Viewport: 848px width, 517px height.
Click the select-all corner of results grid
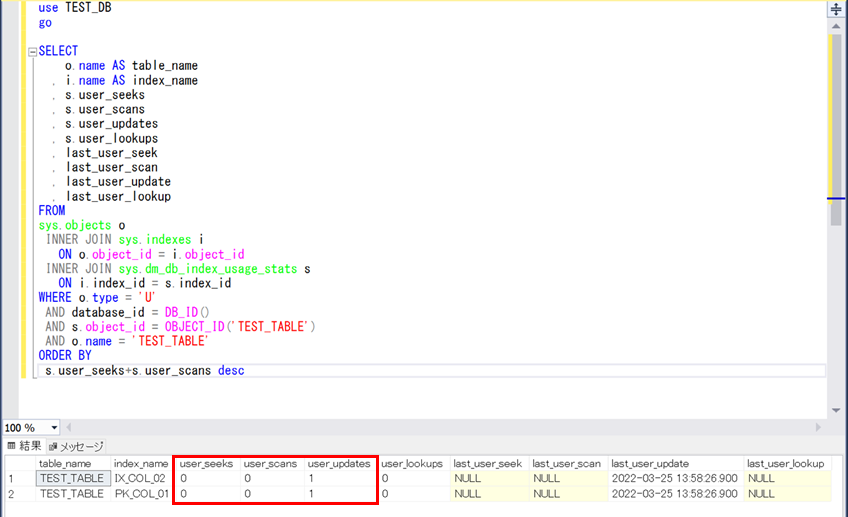pyautogui.click(x=17, y=464)
